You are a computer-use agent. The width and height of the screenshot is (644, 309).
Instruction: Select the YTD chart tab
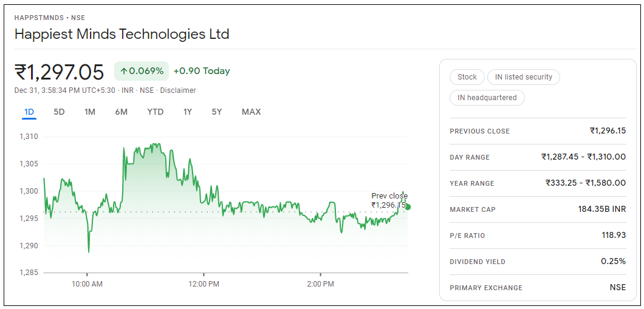click(156, 112)
